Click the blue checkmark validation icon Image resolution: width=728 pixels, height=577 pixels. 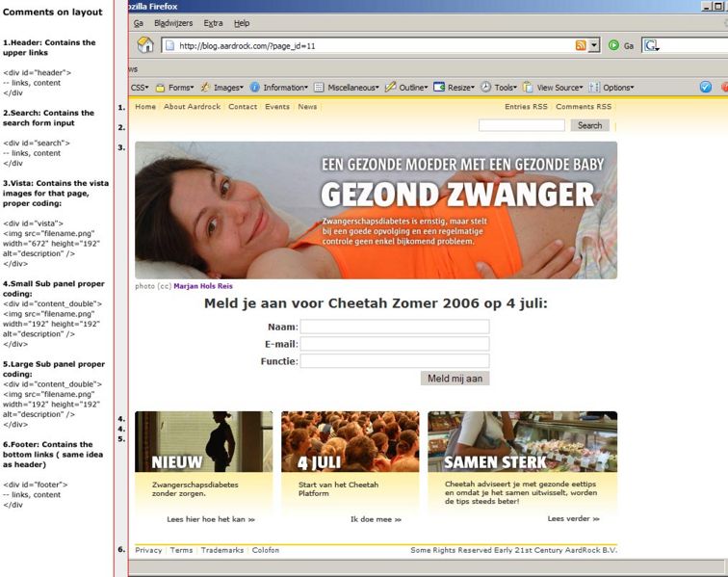tap(706, 87)
